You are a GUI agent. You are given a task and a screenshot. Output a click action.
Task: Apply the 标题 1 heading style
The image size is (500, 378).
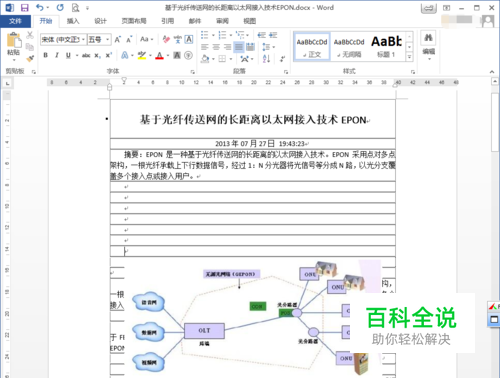(386, 46)
